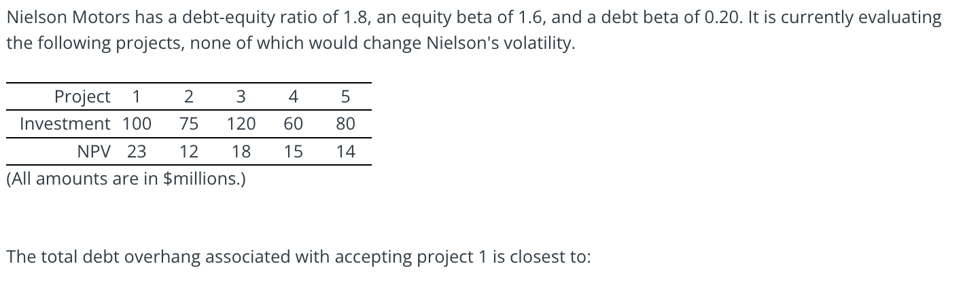The width and height of the screenshot is (980, 281).
Task: Select the investment value 60
Action: click(293, 124)
